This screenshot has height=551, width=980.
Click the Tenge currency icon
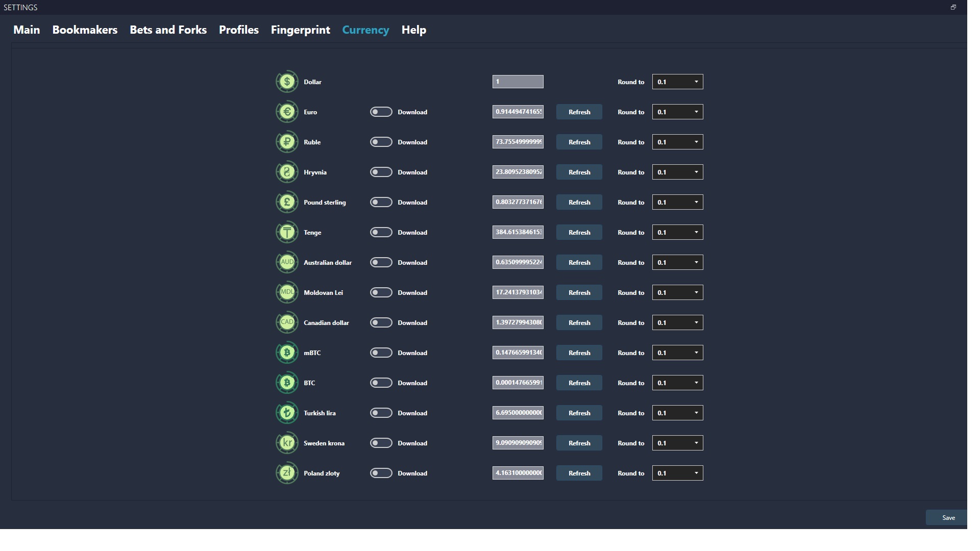point(287,232)
